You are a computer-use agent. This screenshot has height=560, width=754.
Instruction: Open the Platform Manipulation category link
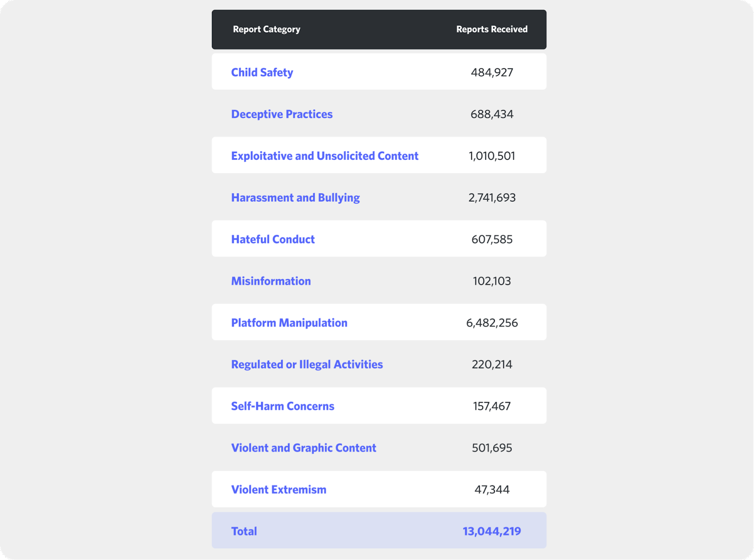[289, 322]
